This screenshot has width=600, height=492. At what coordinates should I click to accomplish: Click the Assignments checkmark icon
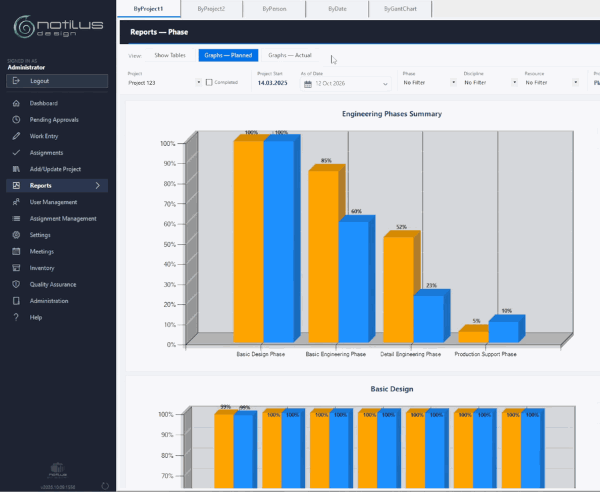tap(16, 153)
